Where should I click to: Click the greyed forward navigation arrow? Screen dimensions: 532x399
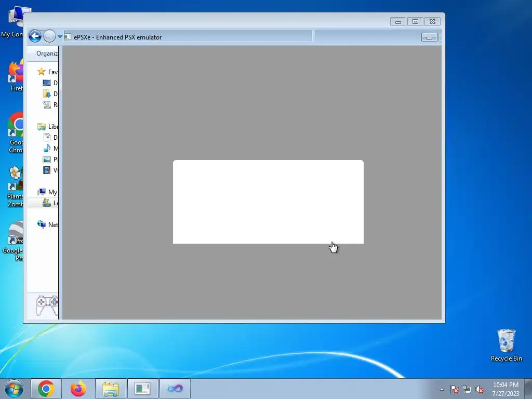click(49, 36)
